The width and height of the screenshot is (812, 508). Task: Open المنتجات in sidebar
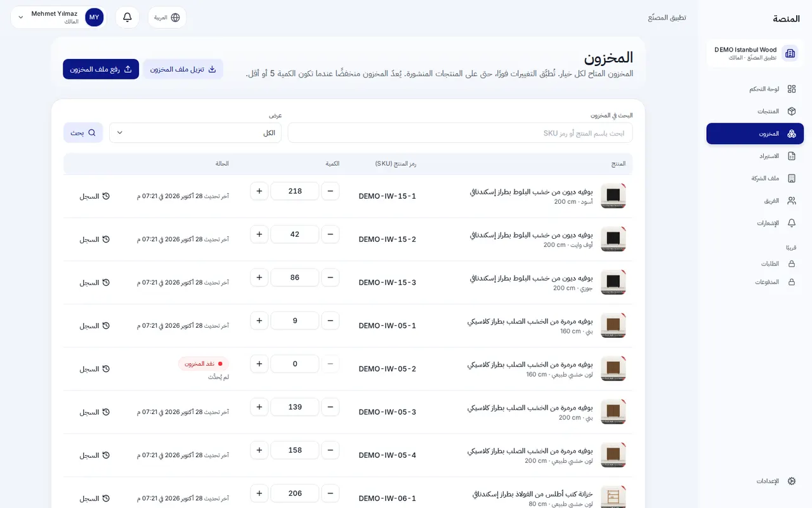(755, 111)
